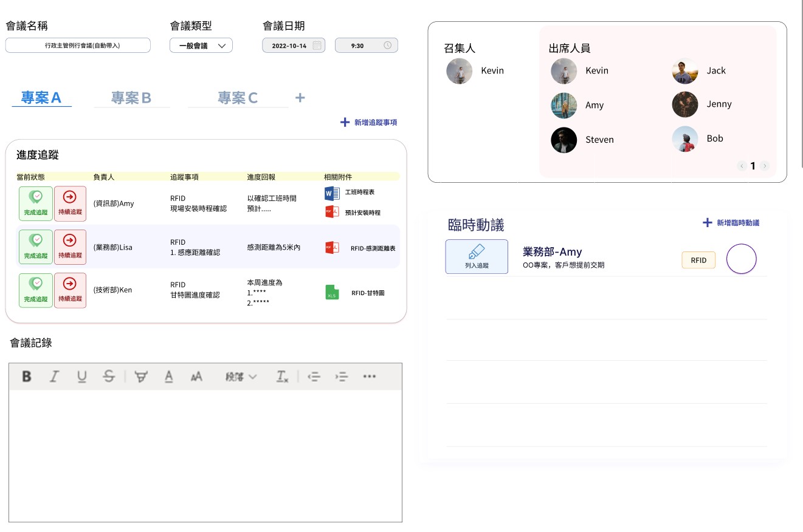Mark Ken's item as 完成追蹤
This screenshot has width=803, height=532.
click(x=36, y=291)
